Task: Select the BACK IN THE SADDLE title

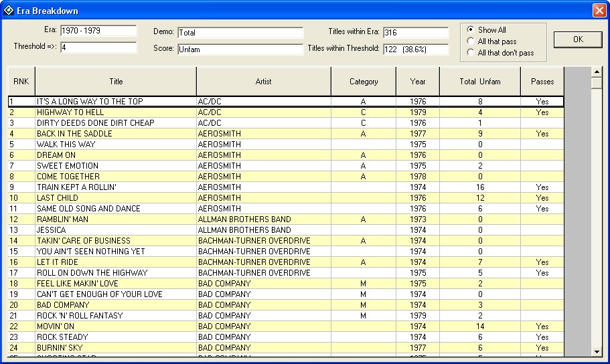Action: tap(74, 134)
